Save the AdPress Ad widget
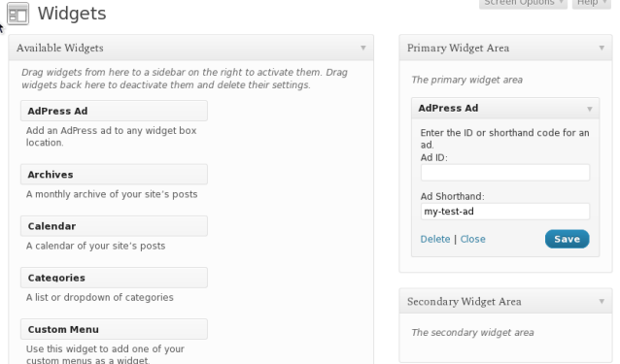Viewport: 620px width, 364px height. click(x=567, y=239)
